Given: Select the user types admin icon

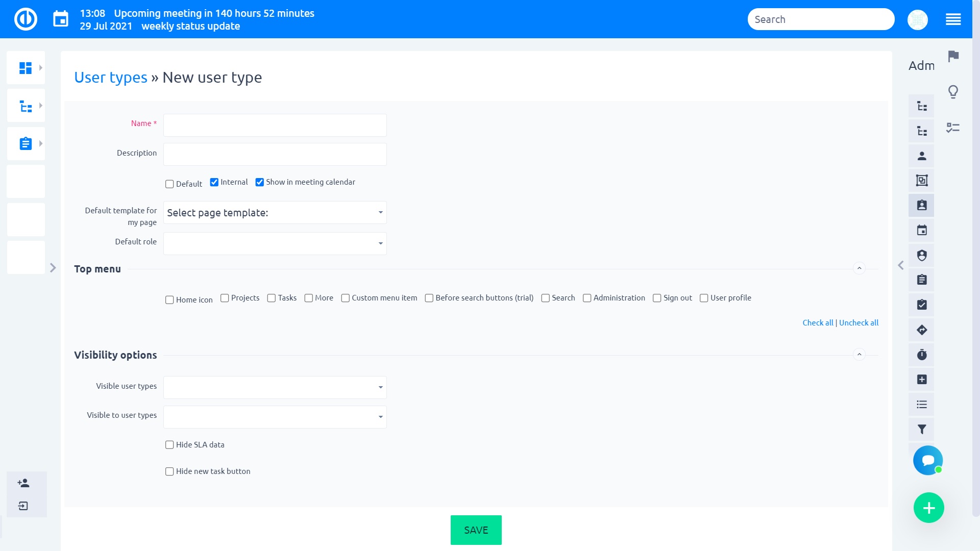Looking at the screenshot, I should coord(922,206).
